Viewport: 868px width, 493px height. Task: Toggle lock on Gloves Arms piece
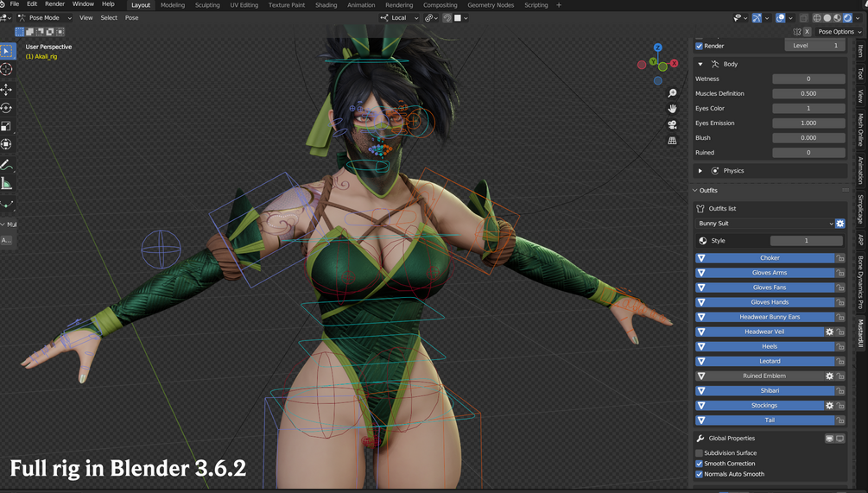tap(840, 272)
